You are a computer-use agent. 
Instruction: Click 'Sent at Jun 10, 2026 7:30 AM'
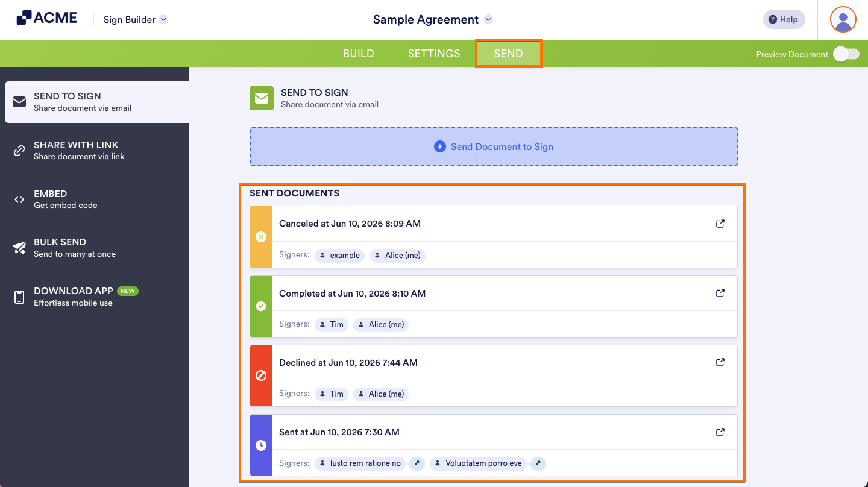click(339, 432)
